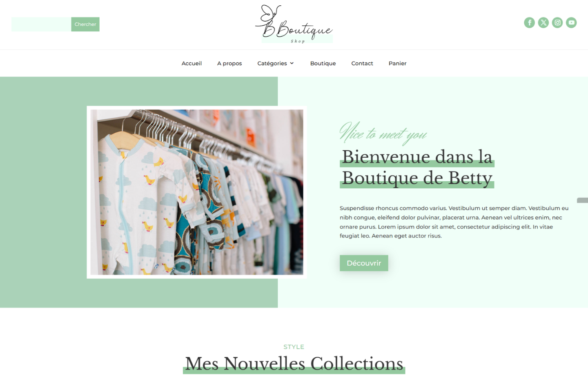Image resolution: width=588 pixels, height=392 pixels.
Task: Open the X (Twitter) social icon
Action: coord(543,22)
